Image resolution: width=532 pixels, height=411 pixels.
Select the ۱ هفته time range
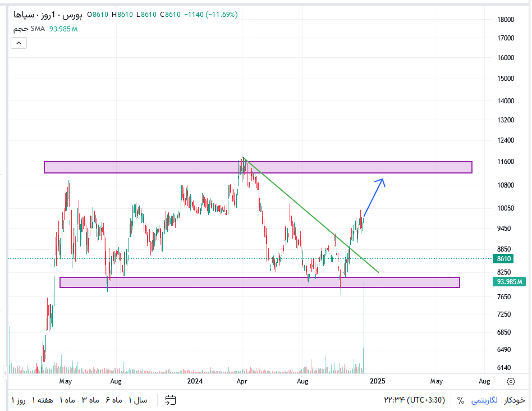tap(43, 400)
